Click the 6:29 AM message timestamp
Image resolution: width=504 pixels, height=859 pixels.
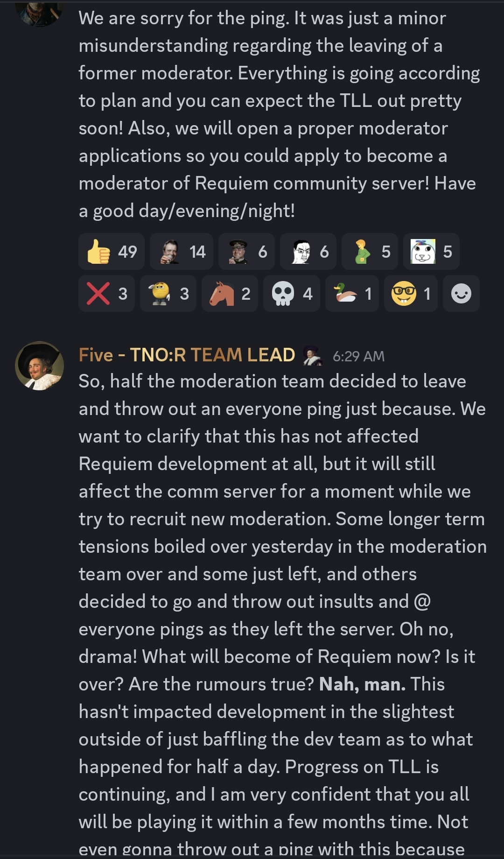358,356
